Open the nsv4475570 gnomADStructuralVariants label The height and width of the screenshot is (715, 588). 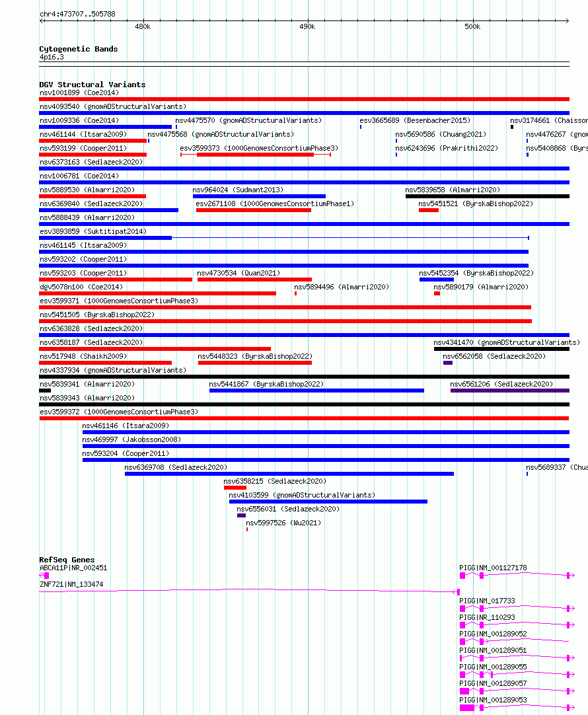tap(248, 120)
